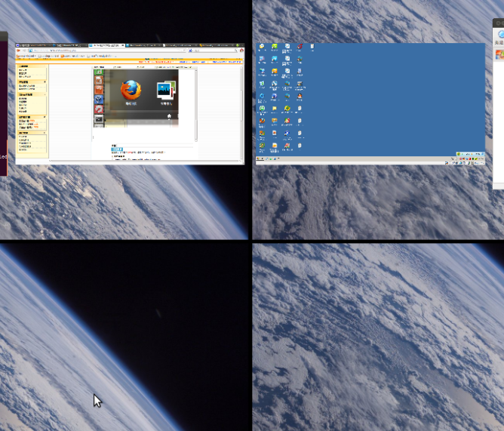
Task: Open the Firefox icon on Windows desktop
Action: tap(262, 121)
